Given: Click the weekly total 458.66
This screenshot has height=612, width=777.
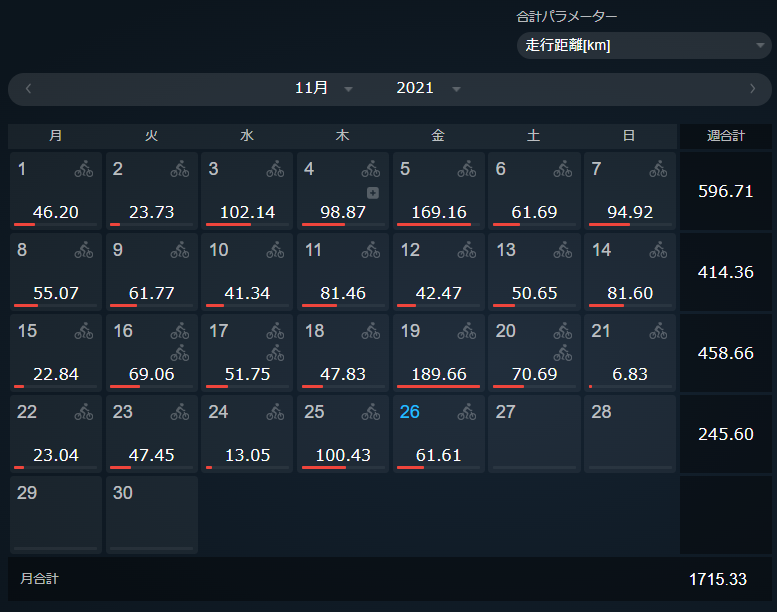Looking at the screenshot, I should coord(725,353).
